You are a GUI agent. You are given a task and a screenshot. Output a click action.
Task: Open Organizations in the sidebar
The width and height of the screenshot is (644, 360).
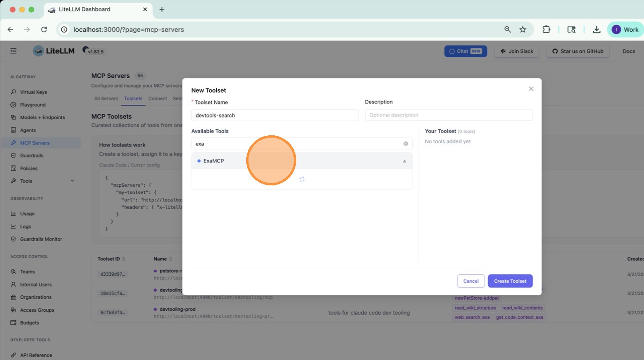click(x=41, y=297)
